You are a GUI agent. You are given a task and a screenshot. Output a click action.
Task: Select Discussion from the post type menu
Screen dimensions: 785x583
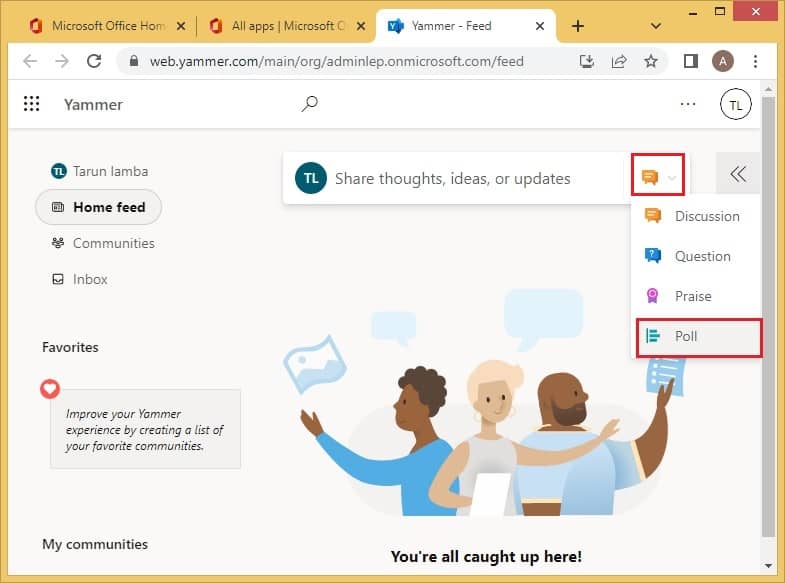(696, 216)
